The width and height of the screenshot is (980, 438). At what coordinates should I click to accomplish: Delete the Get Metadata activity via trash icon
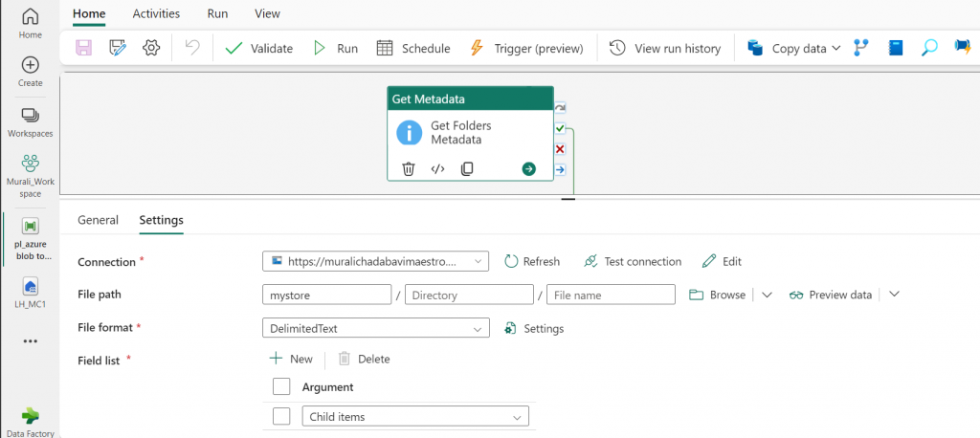click(409, 169)
